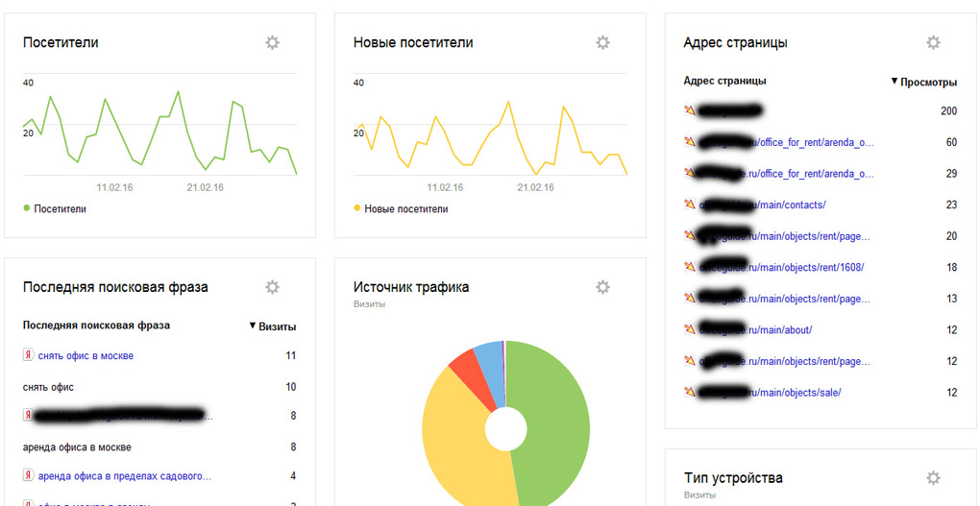This screenshot has width=980, height=506.
Task: Click external-link icon beside rent/1608/ URL
Action: (x=690, y=267)
